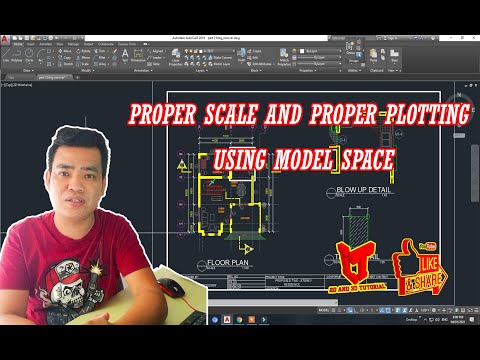The image size is (480, 360).
Task: Select the Polyline tool
Action: tap(17, 56)
